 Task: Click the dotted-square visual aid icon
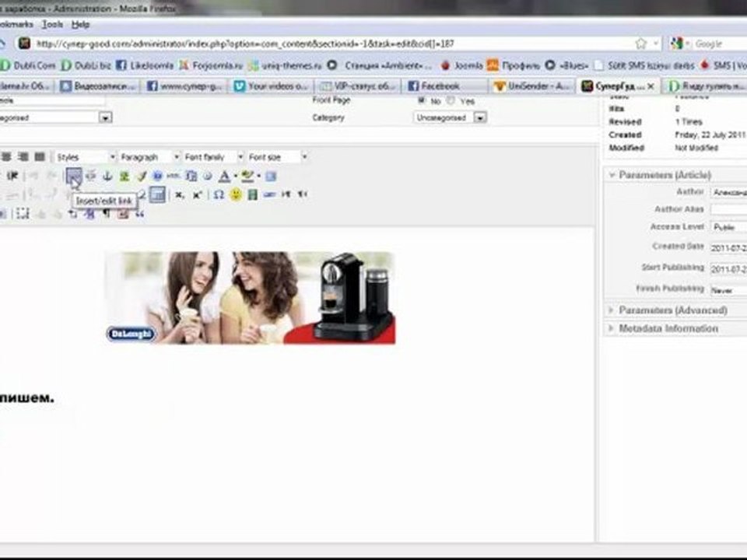(23, 214)
